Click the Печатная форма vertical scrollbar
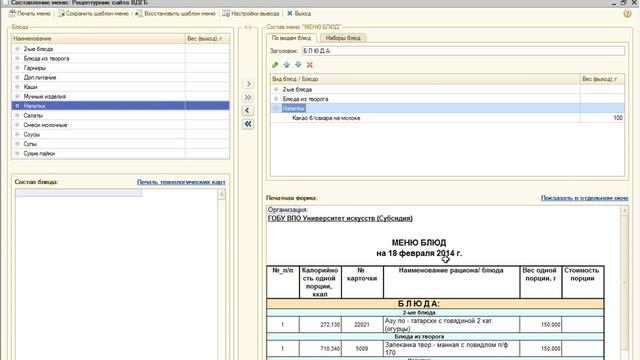Screen dimensions: 640x360 (624, 282)
